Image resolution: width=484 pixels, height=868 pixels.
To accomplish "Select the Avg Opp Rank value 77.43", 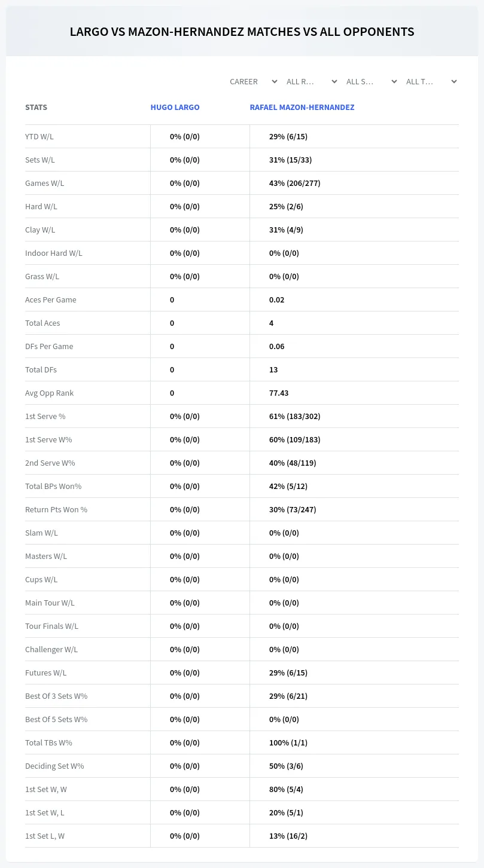I will [x=279, y=393].
